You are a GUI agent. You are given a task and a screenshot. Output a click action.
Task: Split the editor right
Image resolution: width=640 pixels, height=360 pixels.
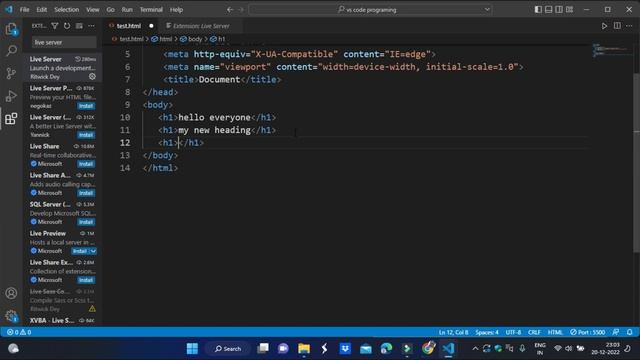click(617, 26)
